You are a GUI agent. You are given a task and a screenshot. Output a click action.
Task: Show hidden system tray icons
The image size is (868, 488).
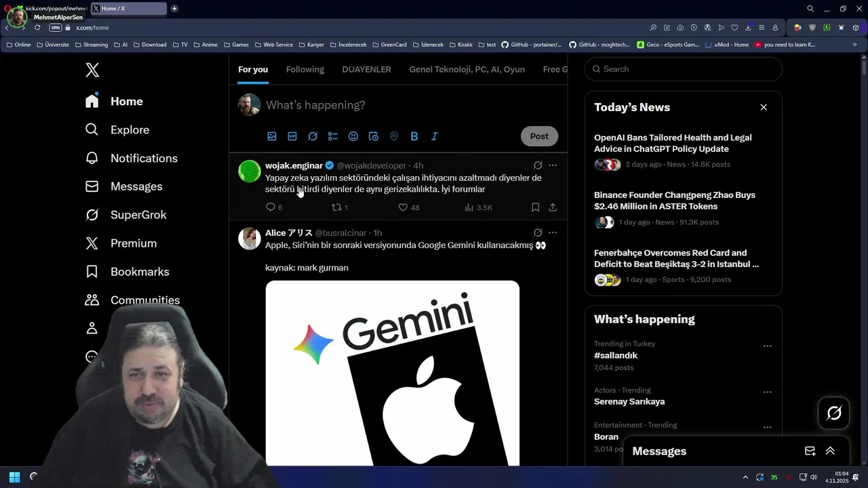[745, 477]
